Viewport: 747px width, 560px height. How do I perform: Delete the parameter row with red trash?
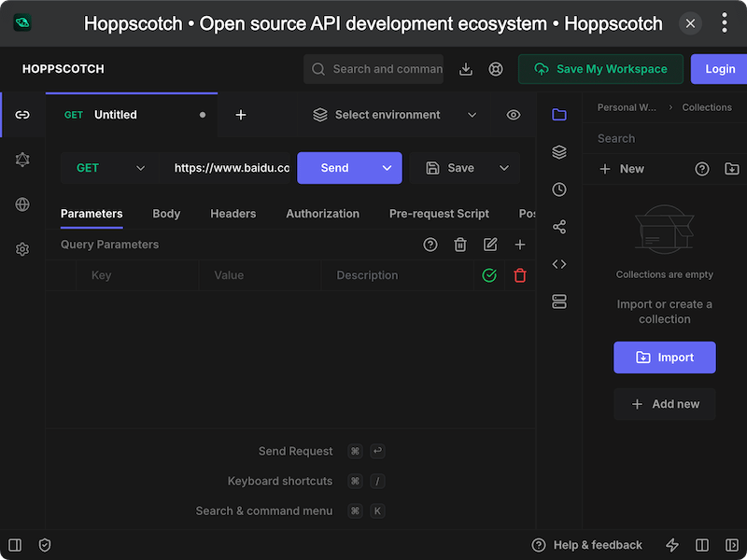click(520, 275)
